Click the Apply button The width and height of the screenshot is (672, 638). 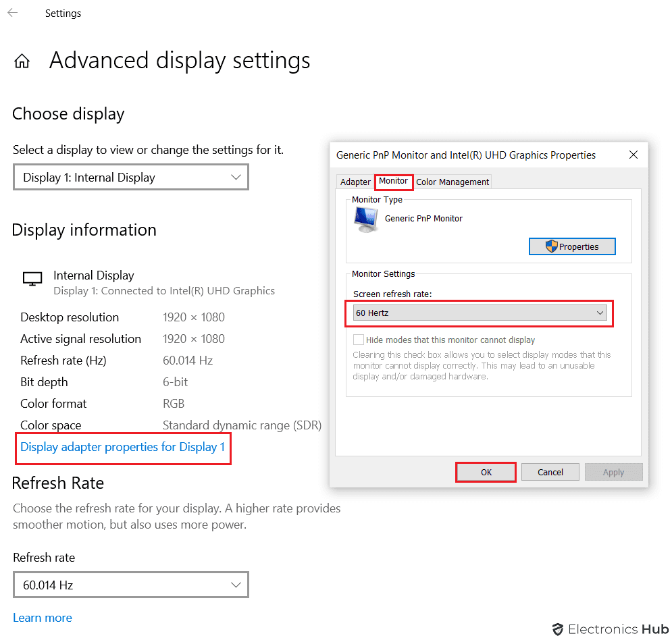pyautogui.click(x=613, y=472)
